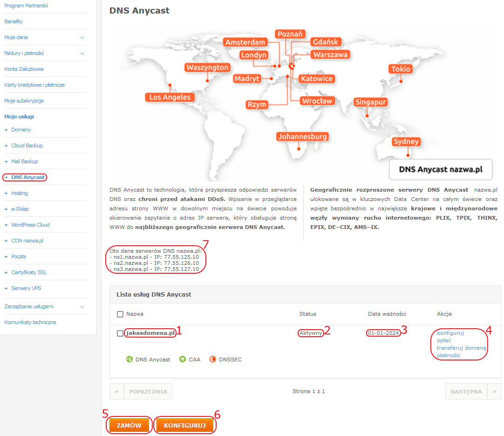This screenshot has width=504, height=436.
Task: Click the Data ważności column header
Action: pos(387,314)
